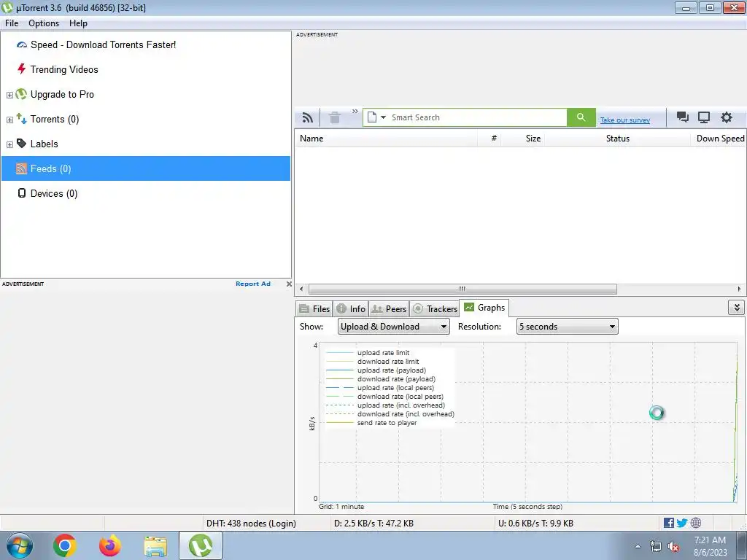
Task: Open the Help menu
Action: pyautogui.click(x=78, y=23)
